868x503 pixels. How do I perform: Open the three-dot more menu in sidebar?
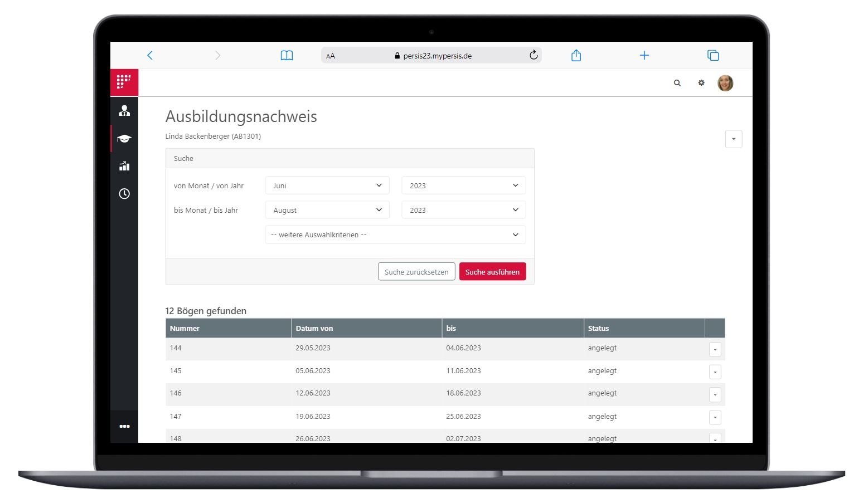[x=124, y=426]
